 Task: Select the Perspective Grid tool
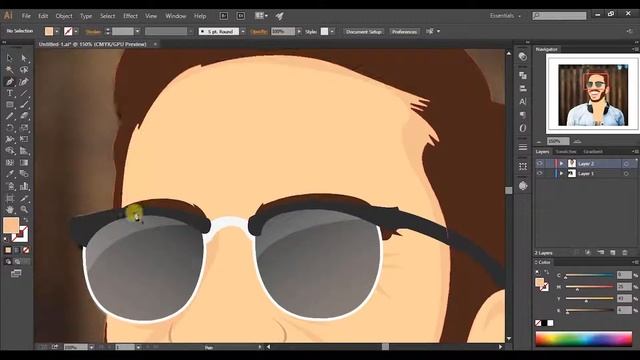tap(24, 151)
